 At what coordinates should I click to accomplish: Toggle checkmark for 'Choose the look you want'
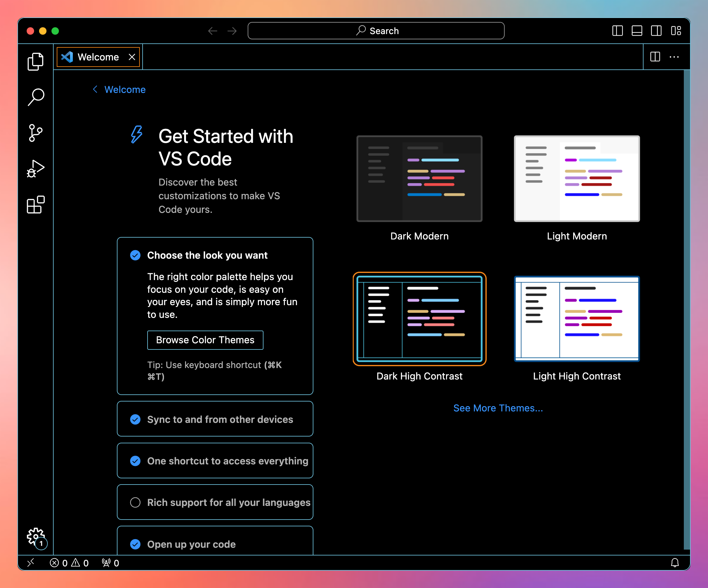pyautogui.click(x=135, y=255)
